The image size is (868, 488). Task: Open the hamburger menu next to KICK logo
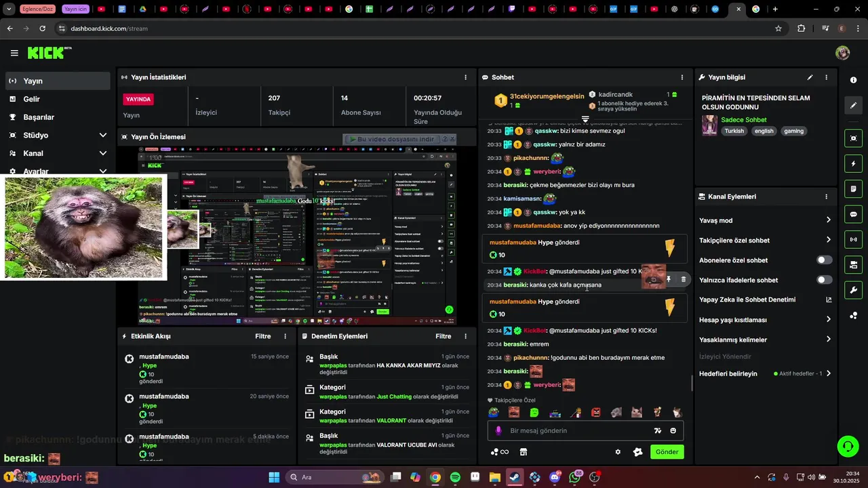tap(14, 53)
